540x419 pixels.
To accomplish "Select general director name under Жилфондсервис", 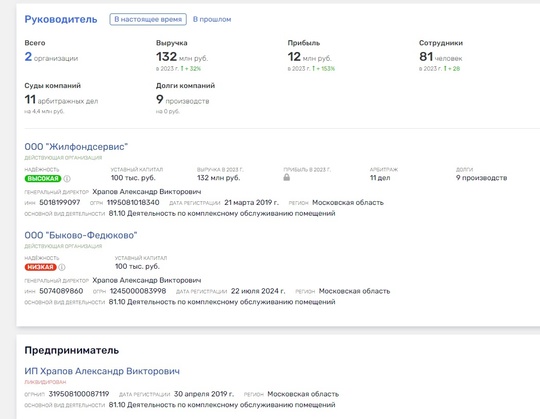I will tap(147, 192).
